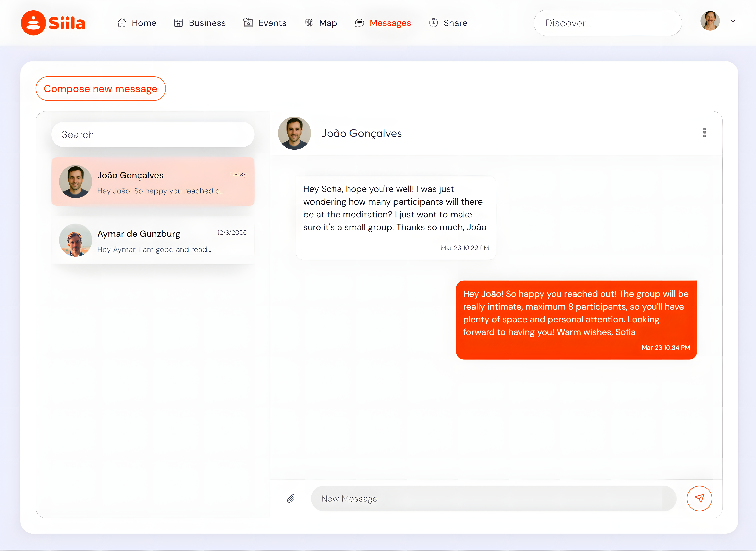756x551 pixels.
Task: Select the Messages menu label
Action: [x=390, y=23]
